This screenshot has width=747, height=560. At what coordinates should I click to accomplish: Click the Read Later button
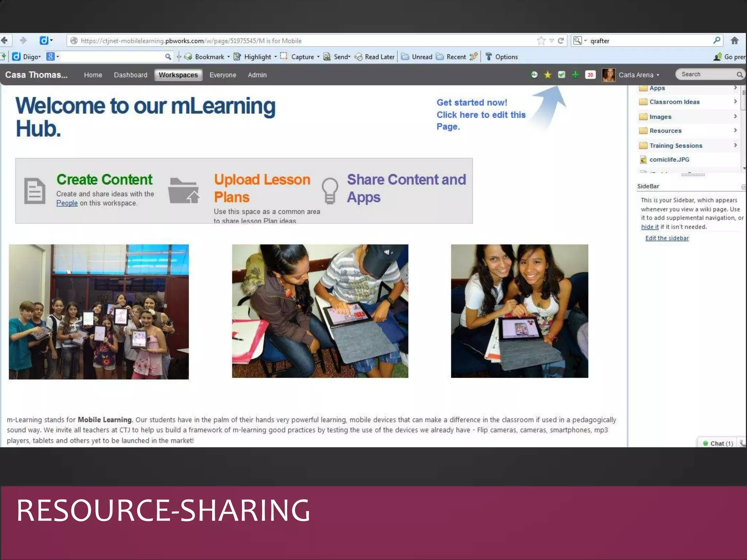click(375, 57)
